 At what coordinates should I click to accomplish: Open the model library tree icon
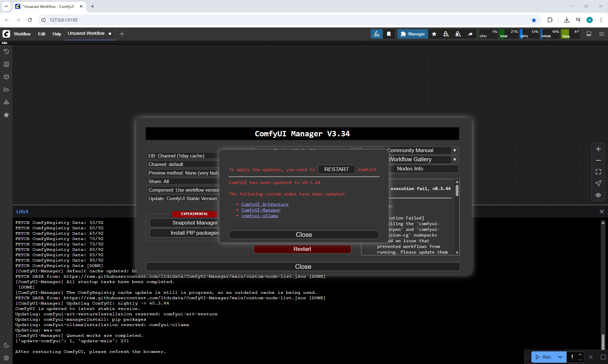[6, 102]
